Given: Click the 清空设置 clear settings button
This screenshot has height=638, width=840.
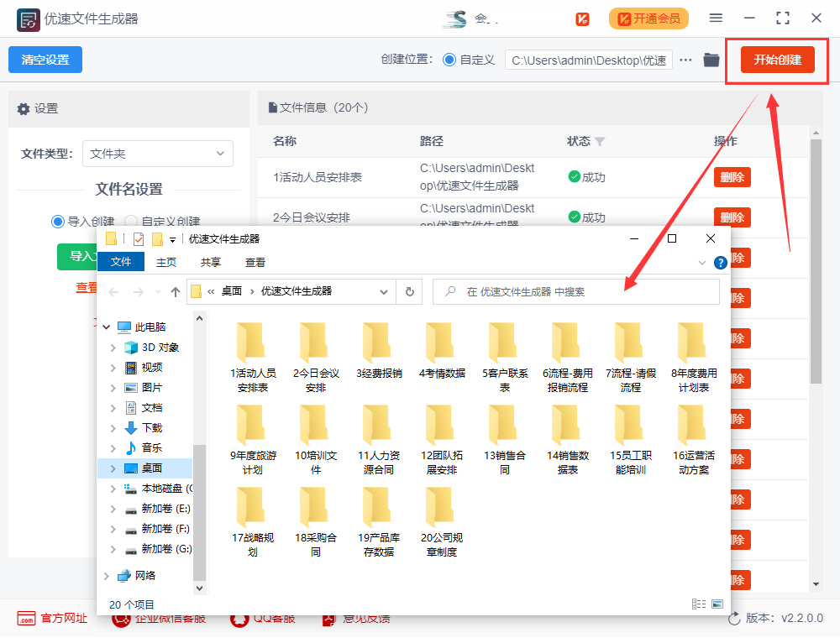Looking at the screenshot, I should [45, 60].
